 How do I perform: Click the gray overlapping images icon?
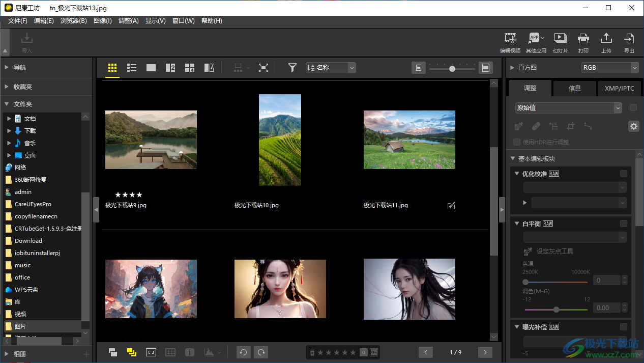pyautogui.click(x=113, y=352)
